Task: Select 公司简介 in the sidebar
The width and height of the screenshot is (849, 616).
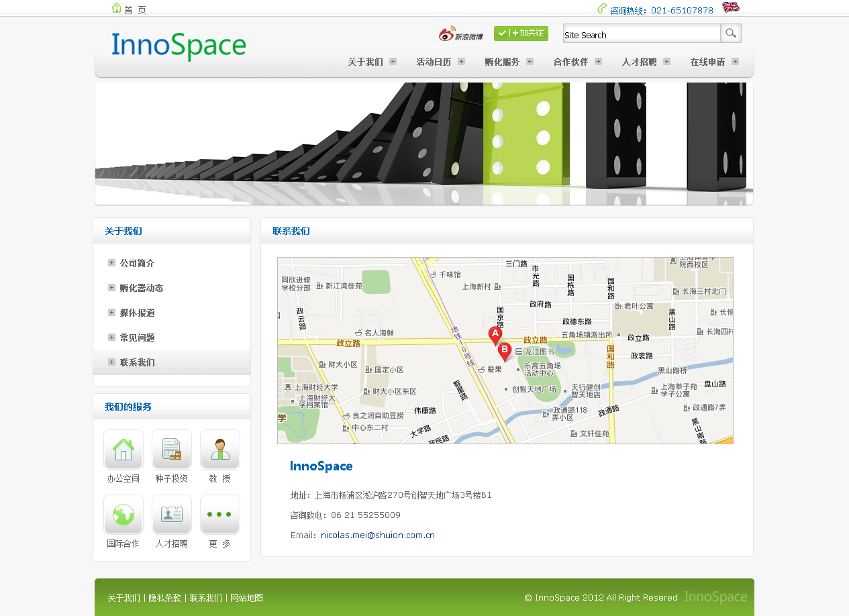Action: (x=137, y=263)
